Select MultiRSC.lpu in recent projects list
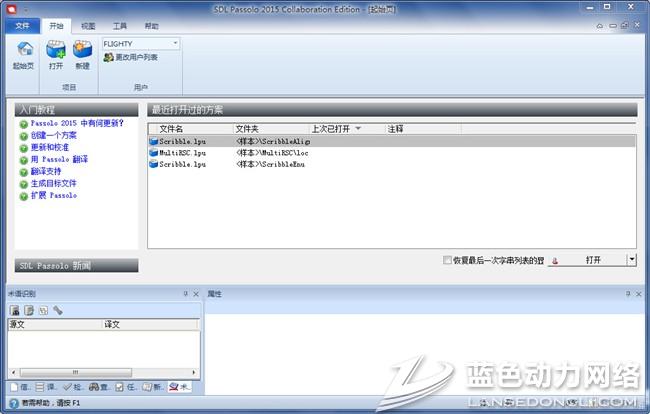This screenshot has height=414, width=650. tap(182, 153)
